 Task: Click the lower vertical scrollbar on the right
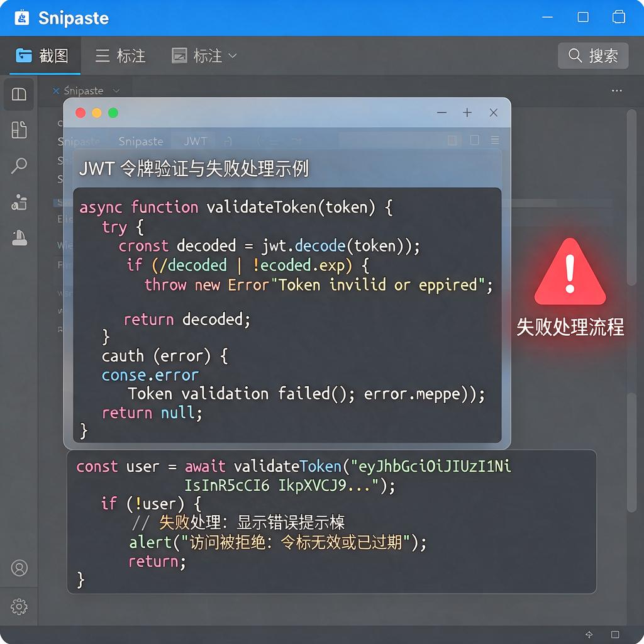631,453
